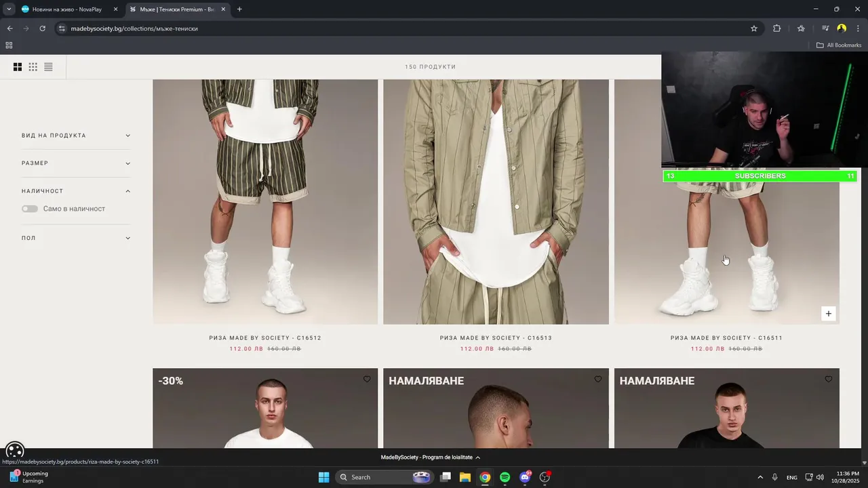Switch to large grid view layout
Image resolution: width=868 pixels, height=488 pixels.
(18, 66)
